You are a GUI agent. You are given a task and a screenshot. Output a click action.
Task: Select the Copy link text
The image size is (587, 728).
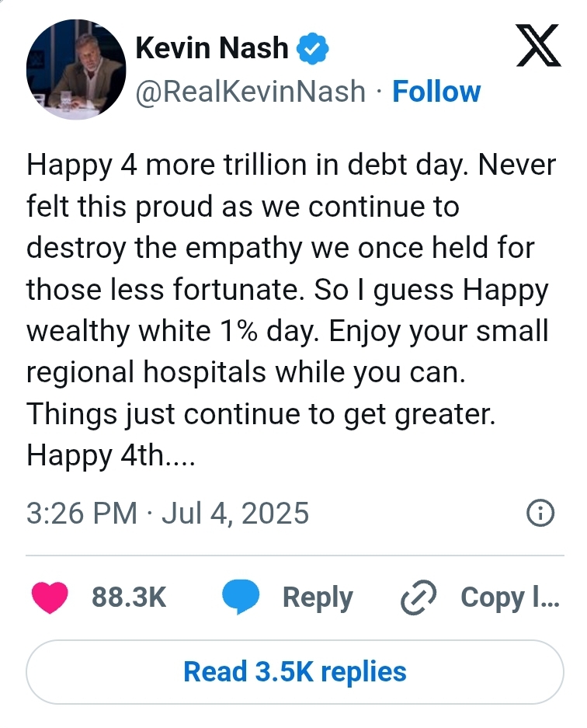509,597
